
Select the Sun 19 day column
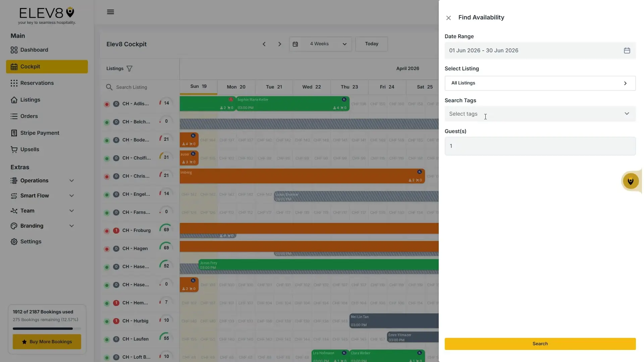pos(199,87)
